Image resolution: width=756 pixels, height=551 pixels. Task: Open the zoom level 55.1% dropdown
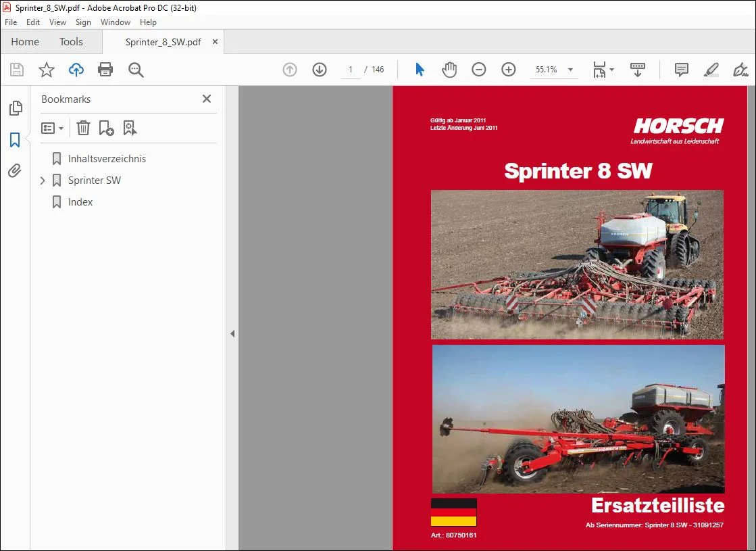tap(571, 70)
